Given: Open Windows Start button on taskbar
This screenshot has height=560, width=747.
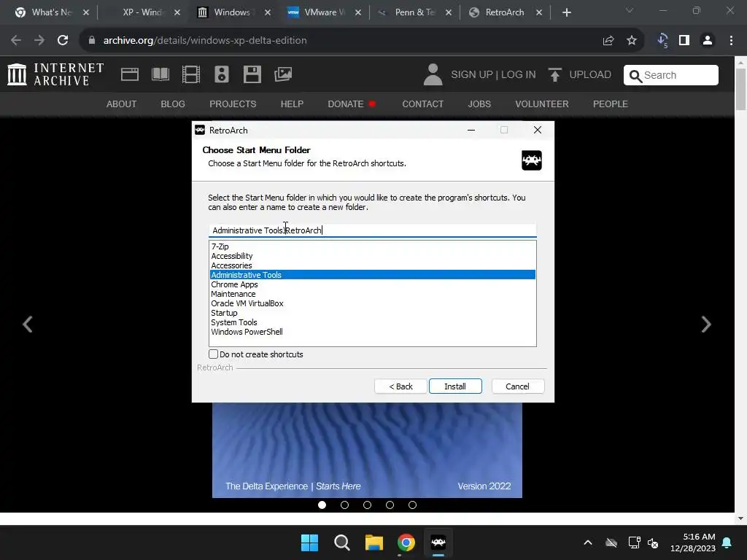Looking at the screenshot, I should click(x=309, y=542).
